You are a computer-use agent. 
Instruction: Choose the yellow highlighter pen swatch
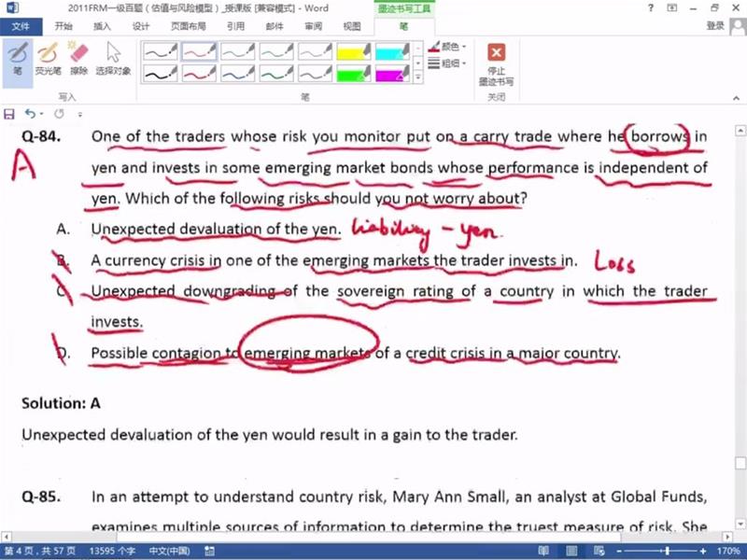coord(354,50)
